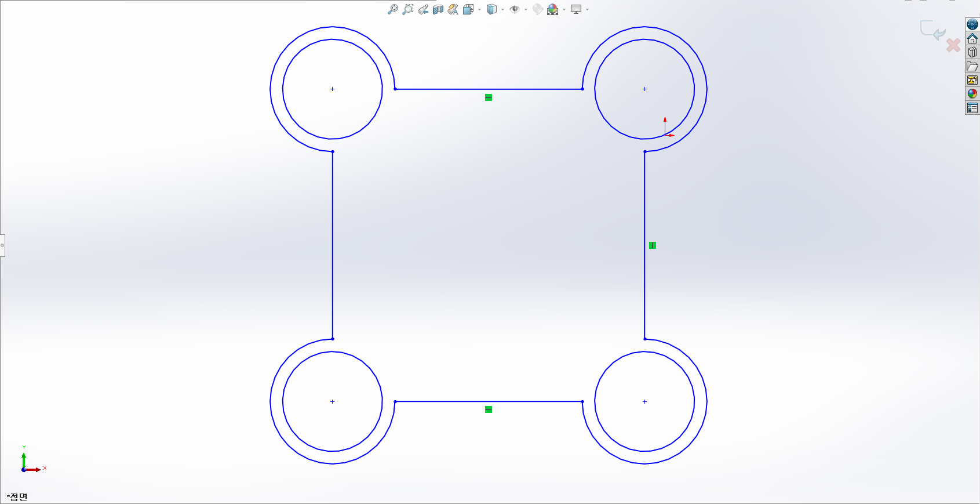980x504 pixels.
Task: Select the horizontal relation icon on bottom line
Action: click(x=489, y=409)
